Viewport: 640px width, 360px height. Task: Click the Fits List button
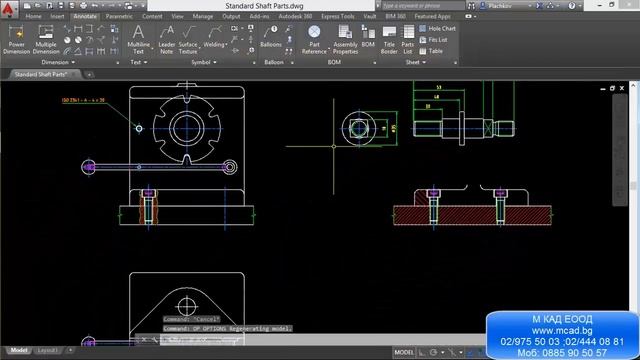[x=433, y=40]
